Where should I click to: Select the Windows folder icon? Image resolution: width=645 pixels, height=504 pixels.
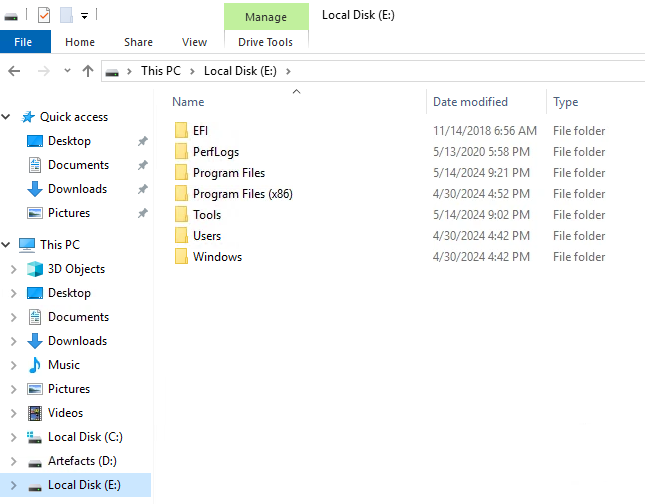(181, 257)
